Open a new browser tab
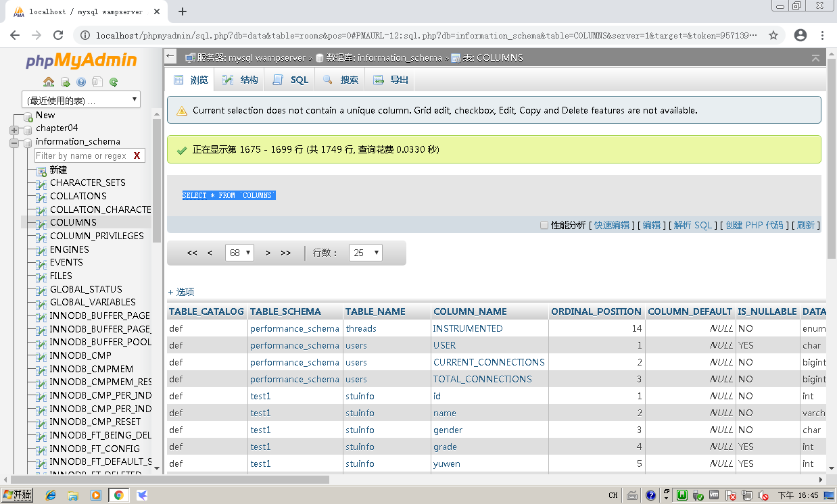Viewport: 837px width, 504px height. point(183,11)
